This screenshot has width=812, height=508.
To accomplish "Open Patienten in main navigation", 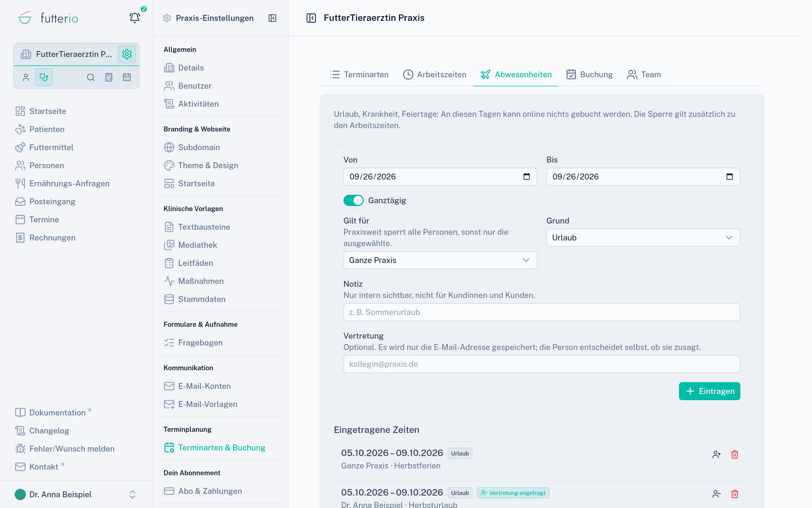I will pyautogui.click(x=39, y=129).
